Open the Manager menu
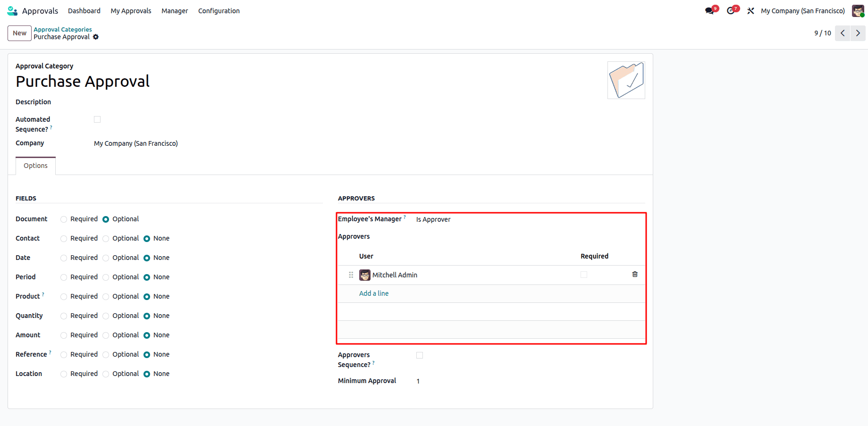The height and width of the screenshot is (426, 868). click(x=175, y=11)
